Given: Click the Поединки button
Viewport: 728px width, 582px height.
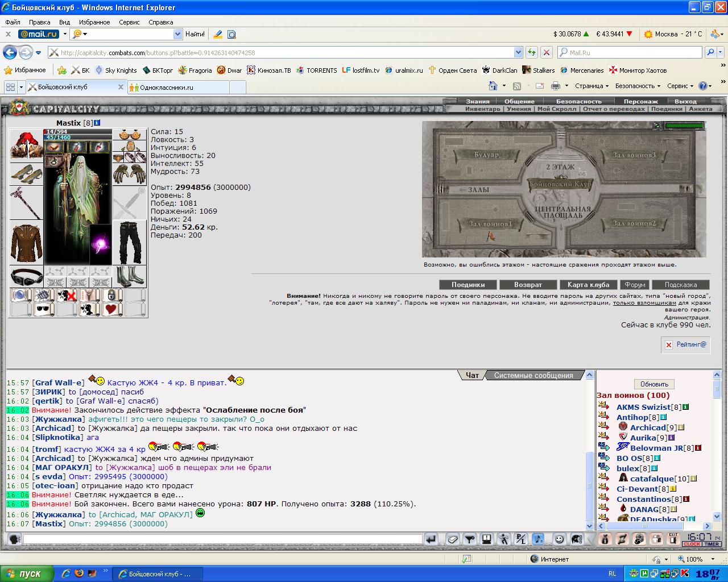Looking at the screenshot, I should click(468, 285).
